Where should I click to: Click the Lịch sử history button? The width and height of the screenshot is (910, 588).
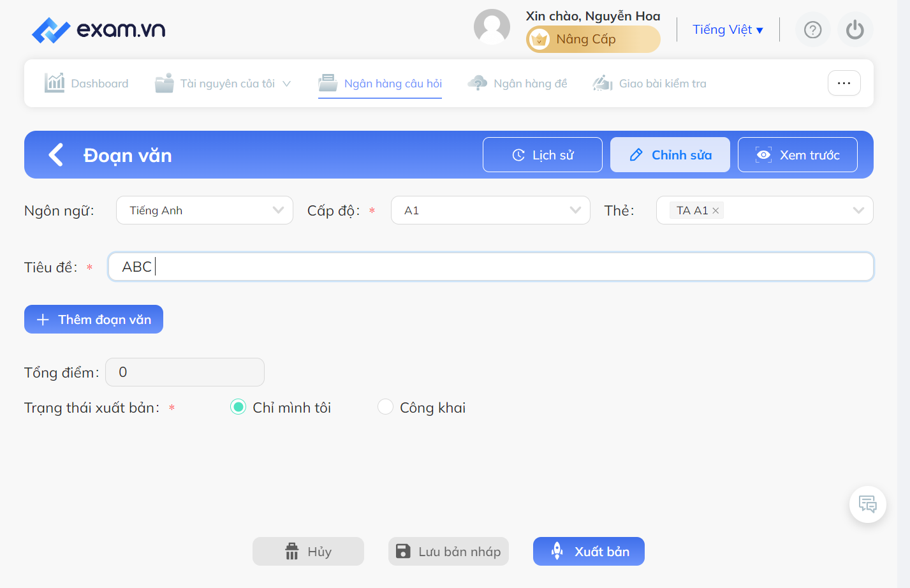point(543,154)
